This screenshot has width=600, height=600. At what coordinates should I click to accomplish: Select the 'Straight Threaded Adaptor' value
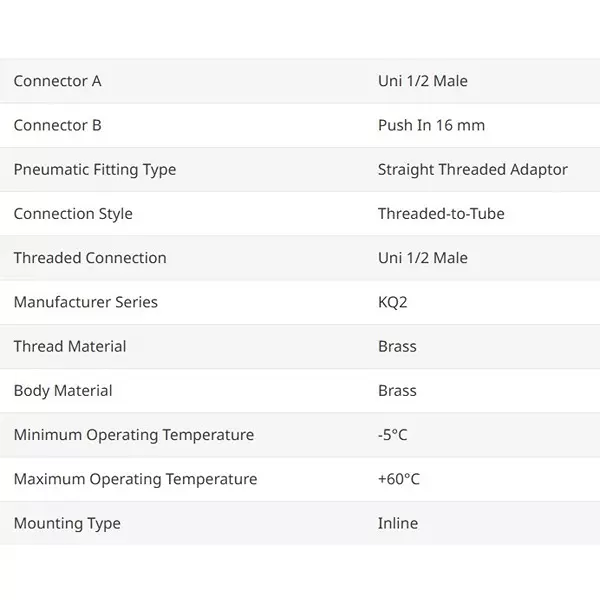472,169
